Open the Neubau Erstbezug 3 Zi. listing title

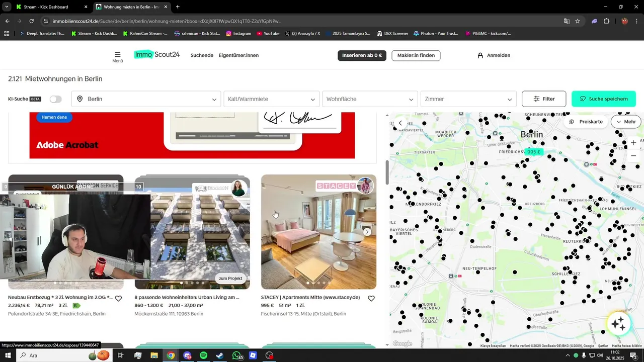click(60, 298)
